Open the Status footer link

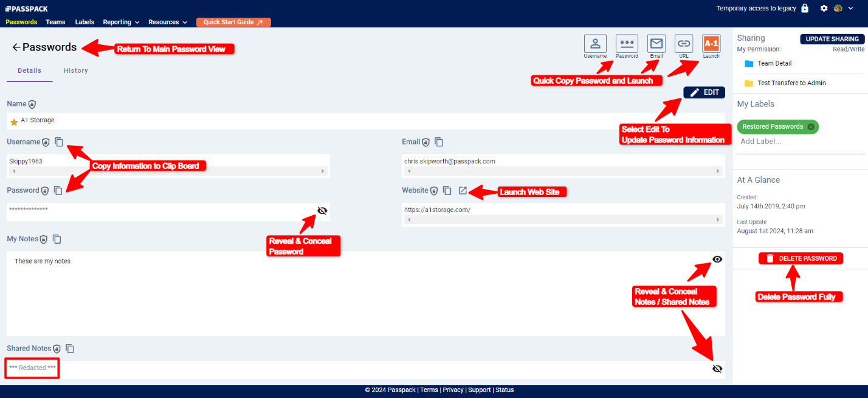[x=505, y=390]
